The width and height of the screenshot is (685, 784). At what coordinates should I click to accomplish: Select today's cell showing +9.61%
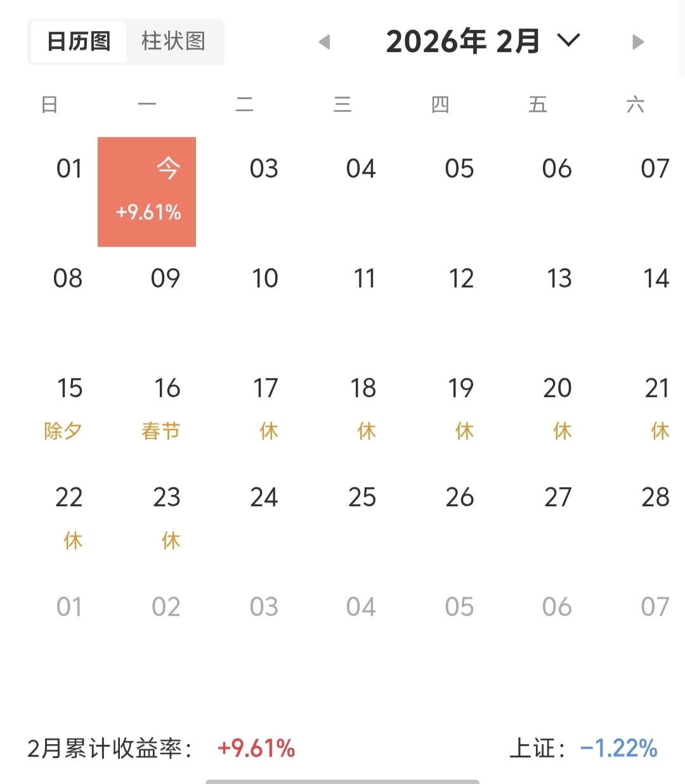click(x=147, y=192)
